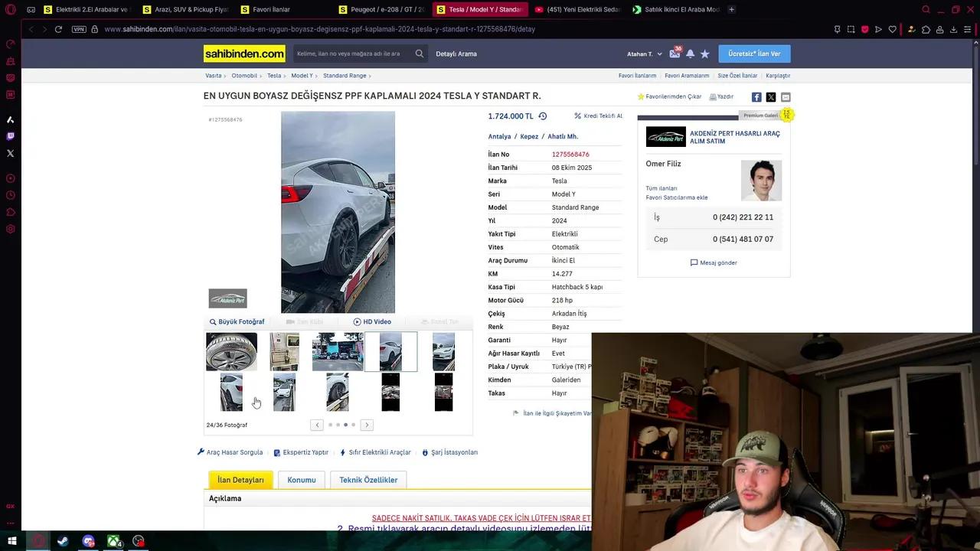The width and height of the screenshot is (980, 551).
Task: Click the browser downloads icon
Action: click(x=953, y=29)
